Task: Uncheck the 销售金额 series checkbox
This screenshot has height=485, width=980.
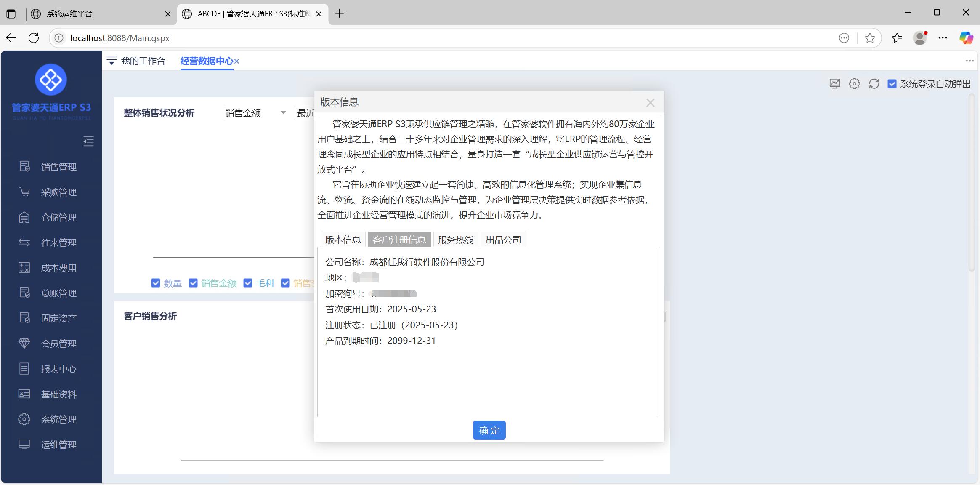Action: [x=193, y=283]
